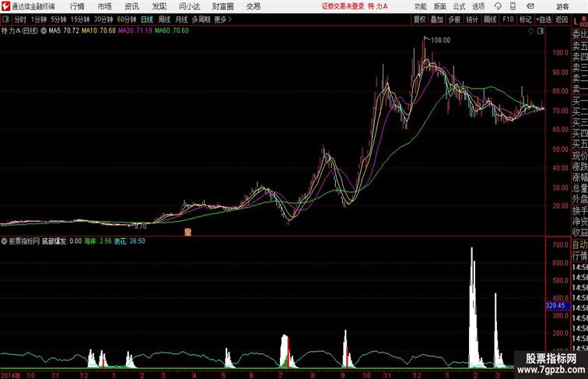Click the MA60: 70.60 indicator value
The height and width of the screenshot is (379, 588).
[172, 31]
